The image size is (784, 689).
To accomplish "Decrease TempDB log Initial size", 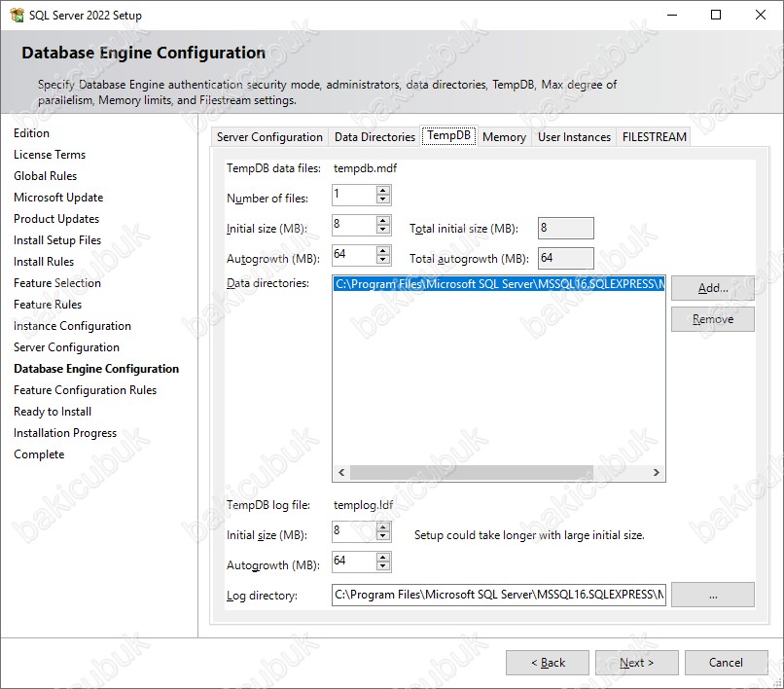I will (383, 536).
